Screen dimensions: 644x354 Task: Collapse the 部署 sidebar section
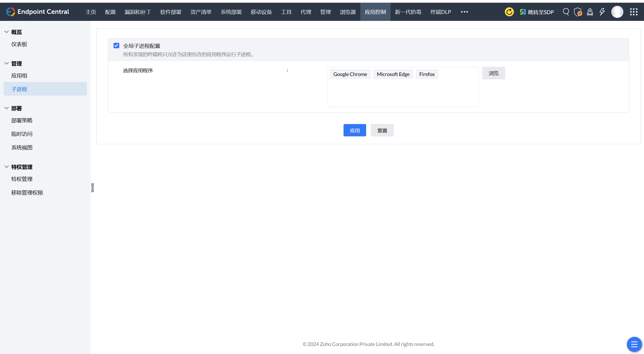click(7, 108)
